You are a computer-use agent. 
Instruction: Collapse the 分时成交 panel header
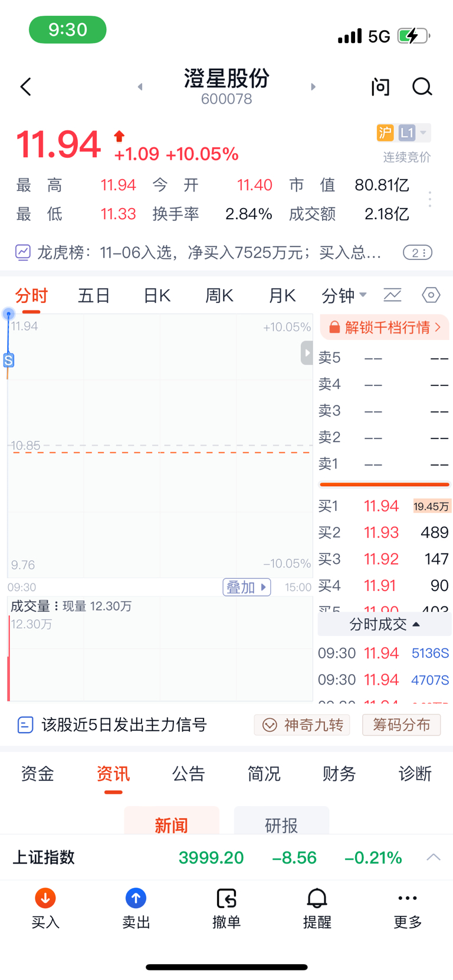(385, 625)
